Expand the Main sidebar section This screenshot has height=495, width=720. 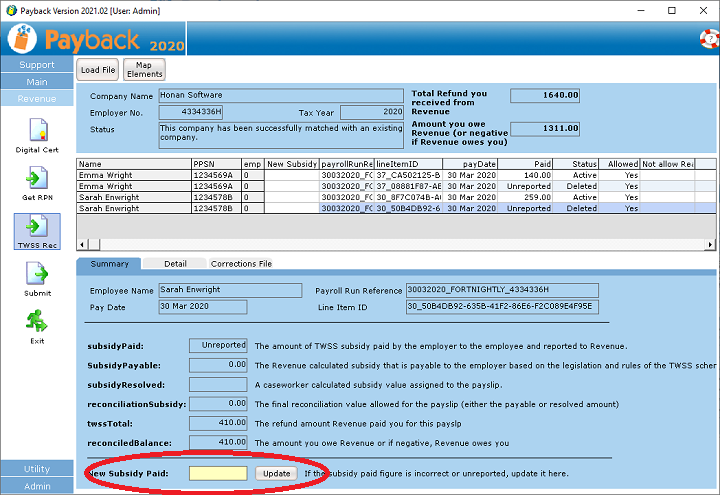click(x=37, y=82)
